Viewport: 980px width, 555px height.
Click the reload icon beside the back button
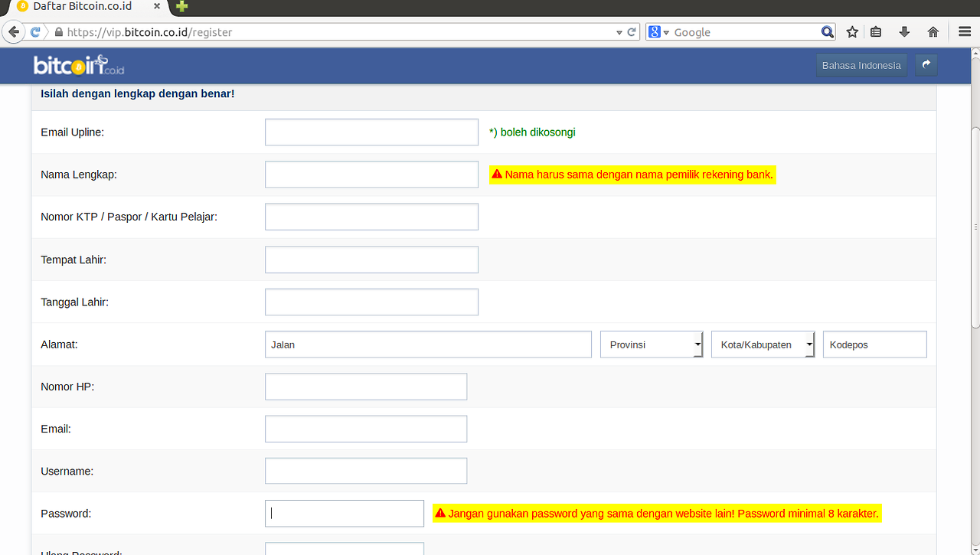[x=35, y=32]
